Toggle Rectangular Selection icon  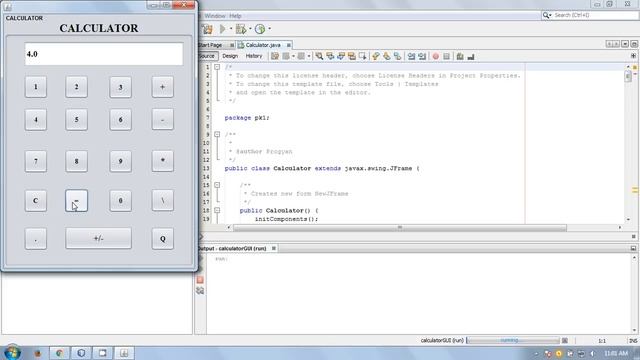click(362, 56)
